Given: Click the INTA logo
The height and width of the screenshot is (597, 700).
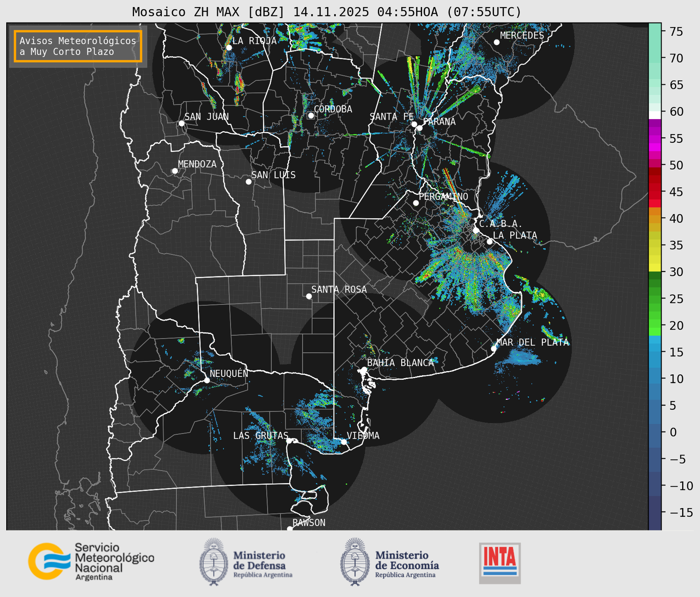Looking at the screenshot, I should [x=500, y=563].
